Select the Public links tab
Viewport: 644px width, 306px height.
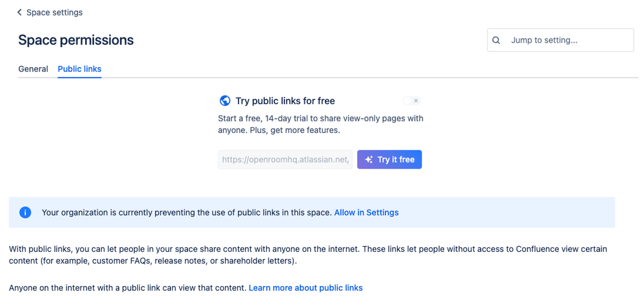coord(80,69)
